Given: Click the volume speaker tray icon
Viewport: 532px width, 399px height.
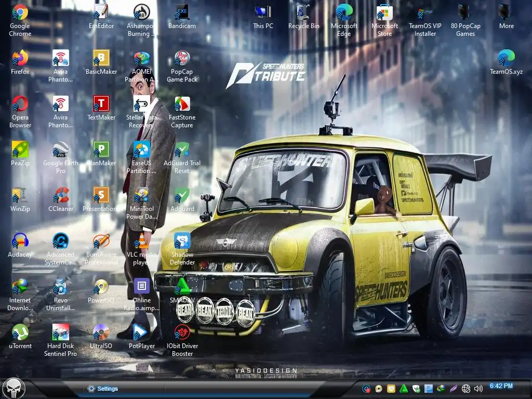Looking at the screenshot, I should [478, 389].
